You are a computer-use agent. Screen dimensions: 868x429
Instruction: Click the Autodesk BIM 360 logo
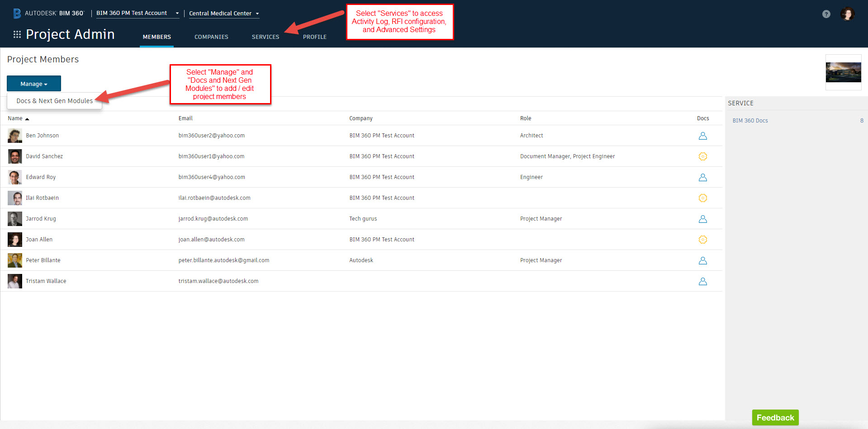pyautogui.click(x=48, y=13)
